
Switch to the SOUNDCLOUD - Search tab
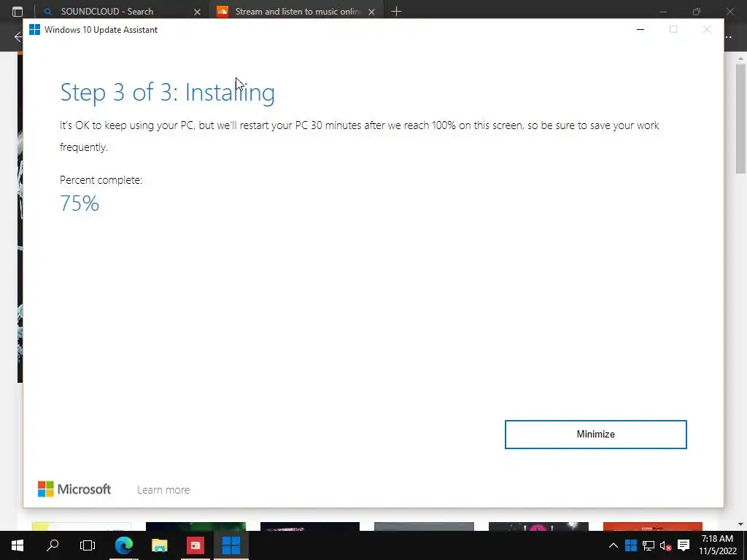pyautogui.click(x=107, y=12)
